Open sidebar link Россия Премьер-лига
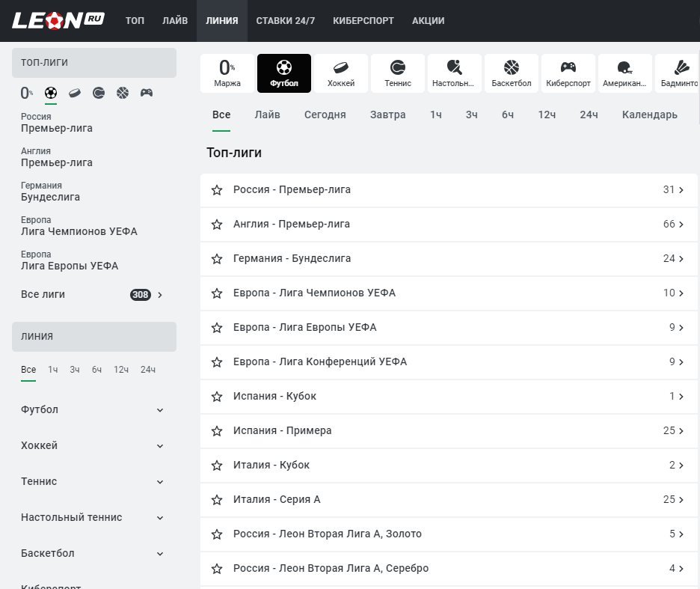 [57, 123]
